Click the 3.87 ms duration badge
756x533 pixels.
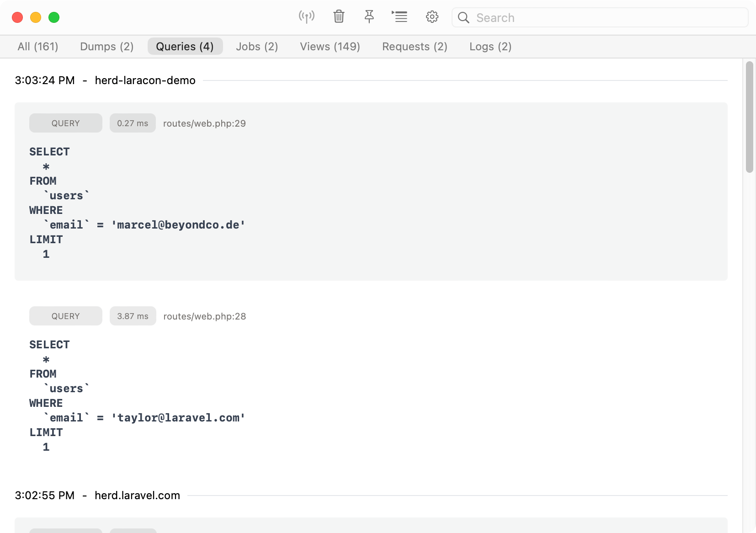(133, 316)
